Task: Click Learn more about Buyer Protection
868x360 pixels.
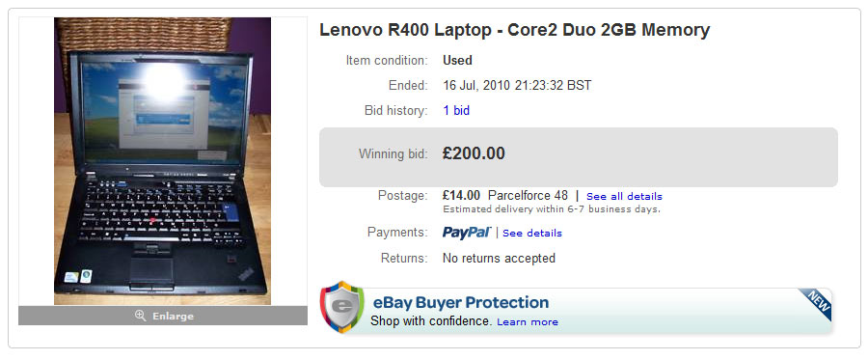Action: [x=528, y=321]
